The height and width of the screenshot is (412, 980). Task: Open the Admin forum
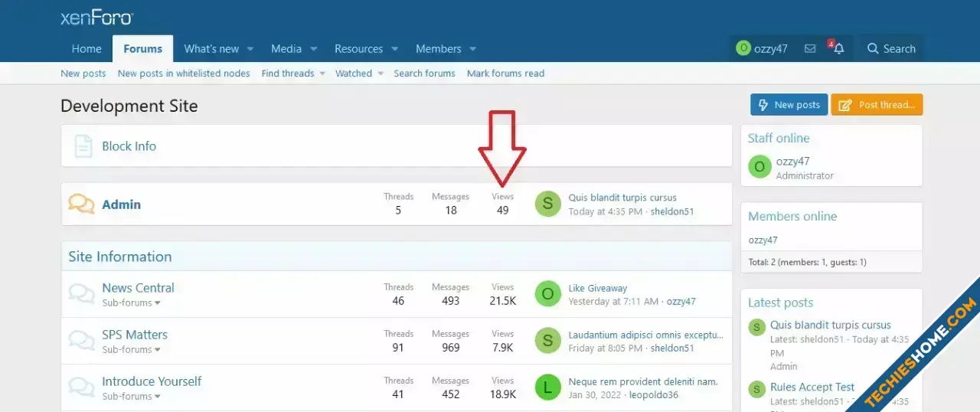pyautogui.click(x=122, y=204)
